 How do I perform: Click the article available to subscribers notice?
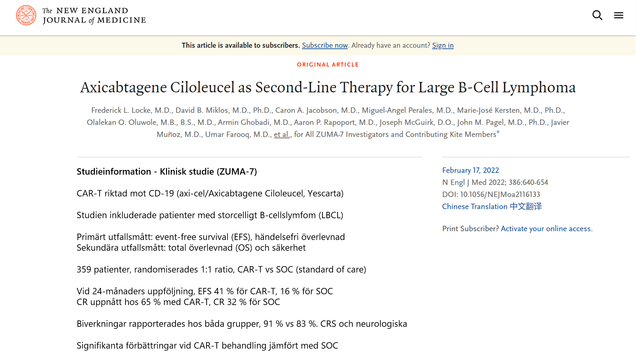pyautogui.click(x=240, y=45)
